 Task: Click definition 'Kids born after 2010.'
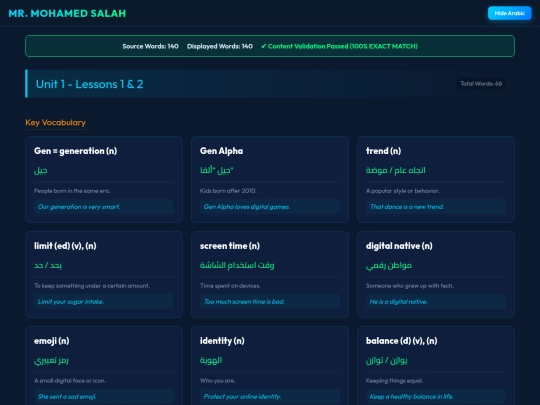[228, 191]
